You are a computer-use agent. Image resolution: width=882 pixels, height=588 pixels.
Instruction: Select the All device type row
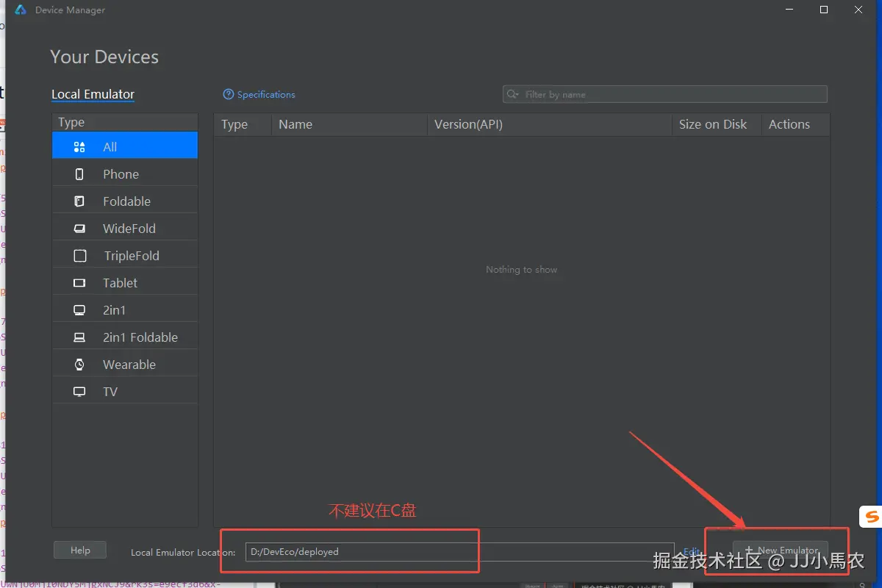125,146
